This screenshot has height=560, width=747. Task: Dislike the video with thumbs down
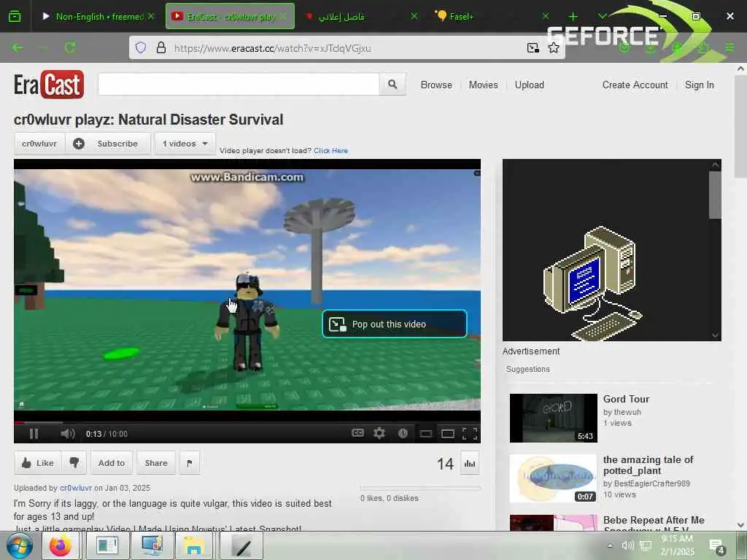click(74, 463)
